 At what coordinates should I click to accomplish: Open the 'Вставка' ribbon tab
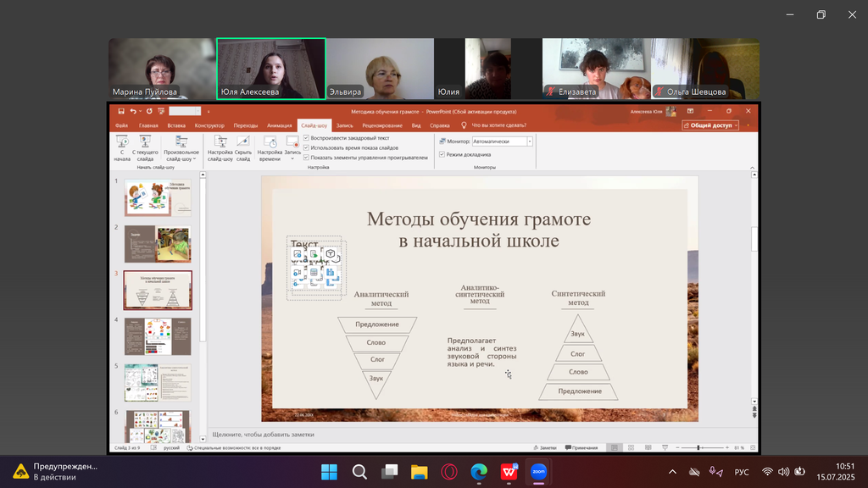coord(176,125)
